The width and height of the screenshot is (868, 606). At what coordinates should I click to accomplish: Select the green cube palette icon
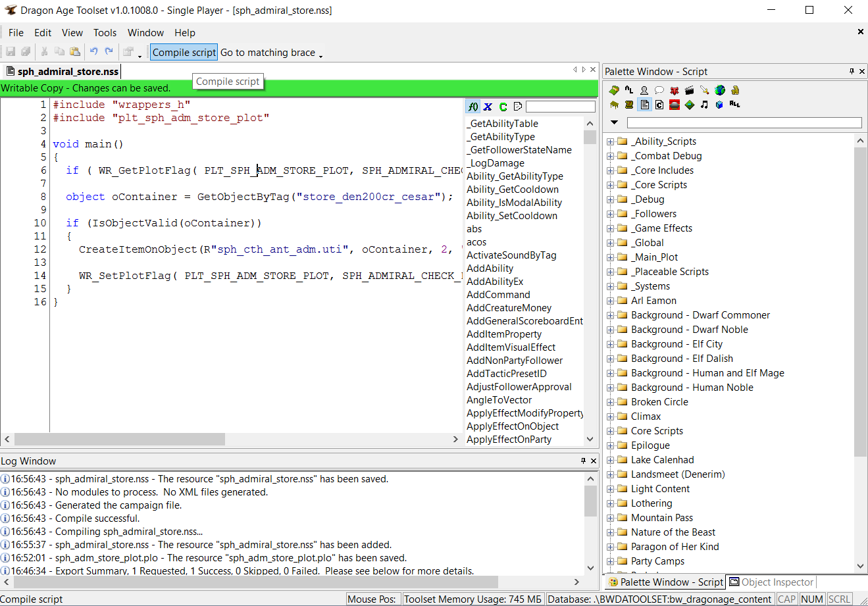pos(614,90)
